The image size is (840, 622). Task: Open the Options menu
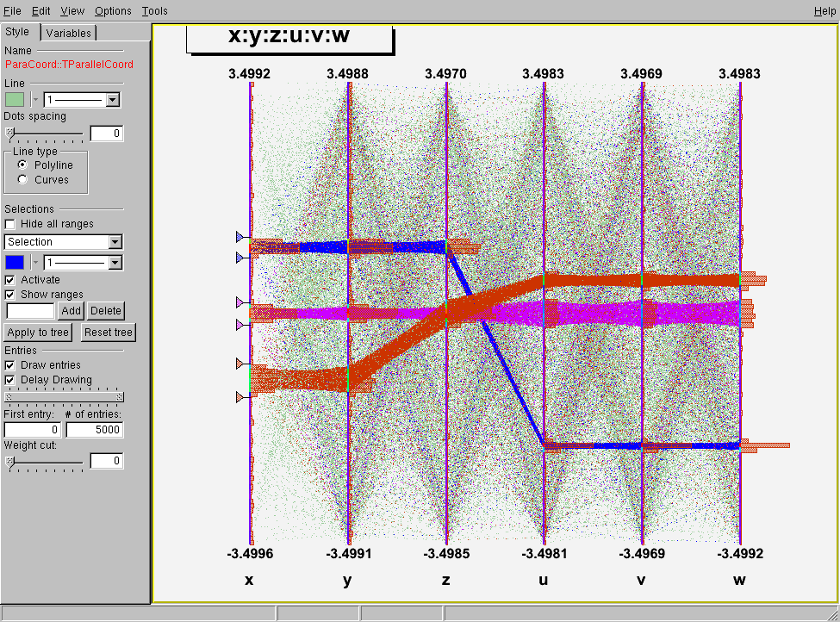click(x=113, y=10)
